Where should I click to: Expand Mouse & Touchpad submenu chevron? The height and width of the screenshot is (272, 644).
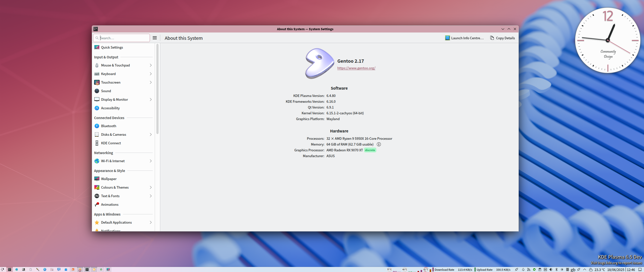click(151, 65)
